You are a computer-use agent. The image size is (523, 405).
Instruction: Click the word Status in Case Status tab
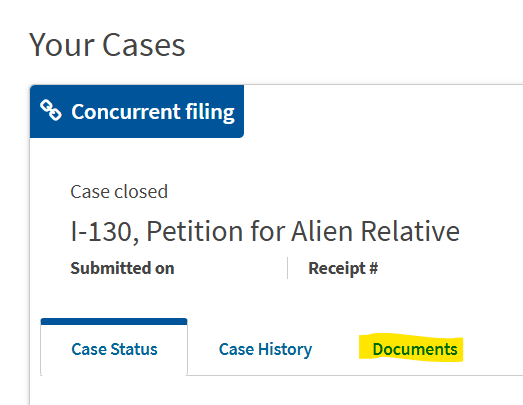[x=134, y=349]
